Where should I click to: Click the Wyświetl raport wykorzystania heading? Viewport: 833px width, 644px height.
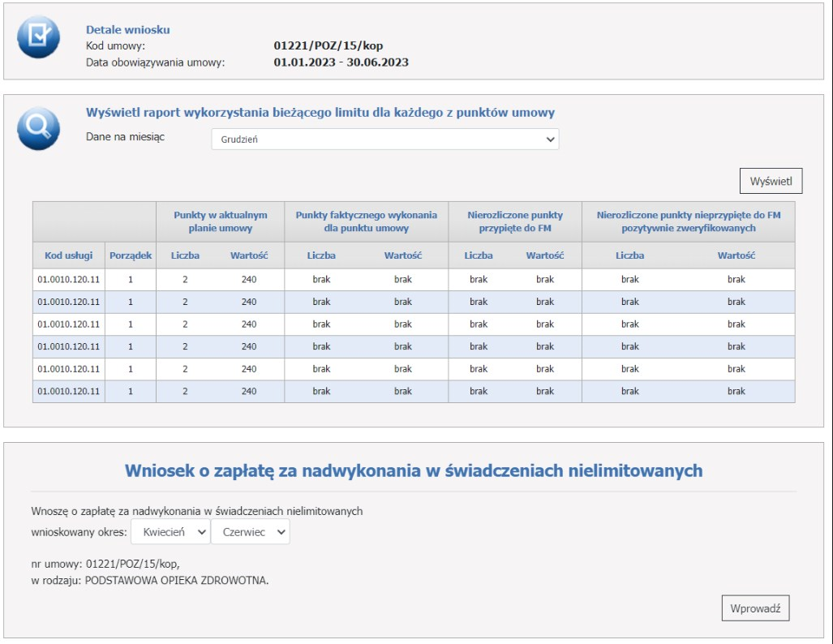pos(320,113)
